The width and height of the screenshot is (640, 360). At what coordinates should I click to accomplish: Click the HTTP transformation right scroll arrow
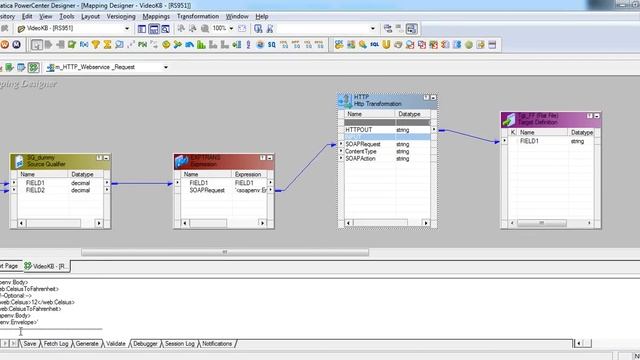coord(426,223)
